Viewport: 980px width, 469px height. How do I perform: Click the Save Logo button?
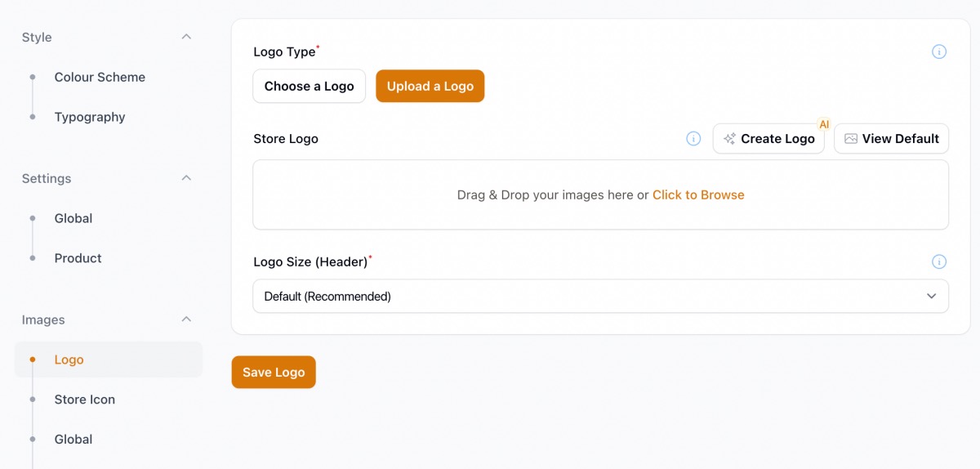point(274,372)
